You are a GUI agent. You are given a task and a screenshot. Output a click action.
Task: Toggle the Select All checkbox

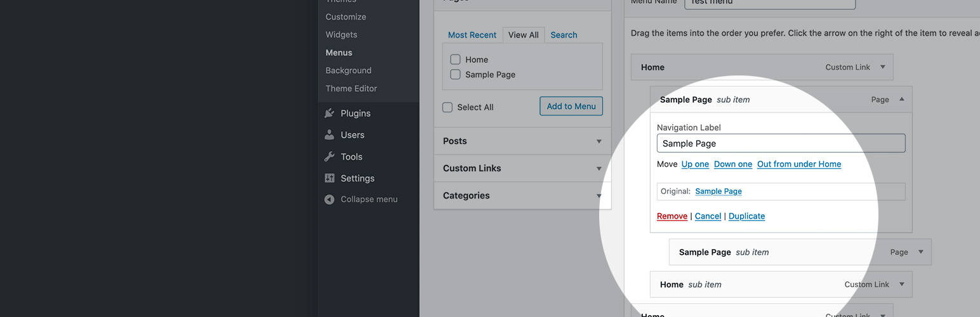tap(447, 107)
